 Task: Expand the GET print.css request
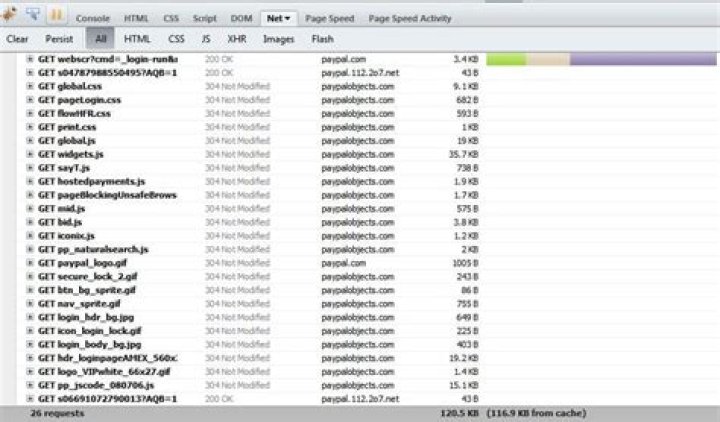30,127
